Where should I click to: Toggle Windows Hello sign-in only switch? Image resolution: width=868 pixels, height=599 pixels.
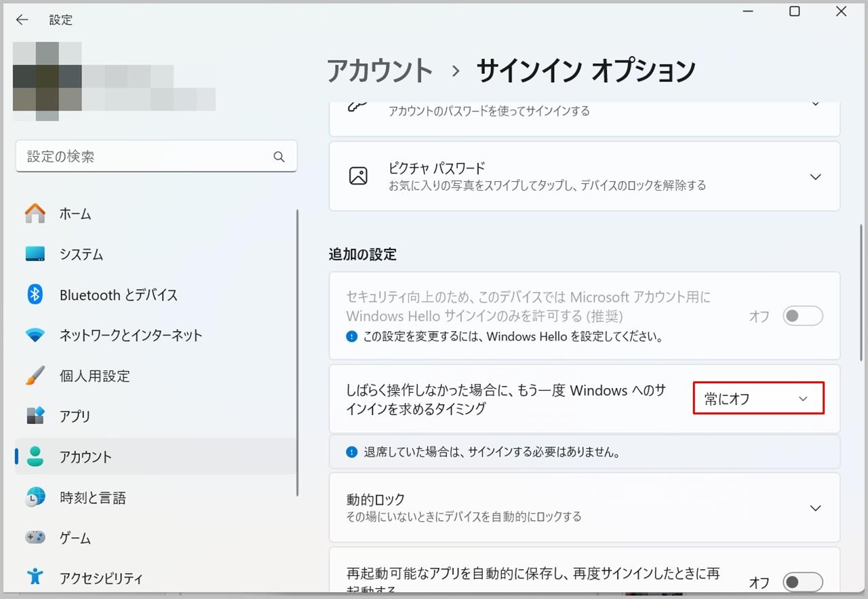803,316
